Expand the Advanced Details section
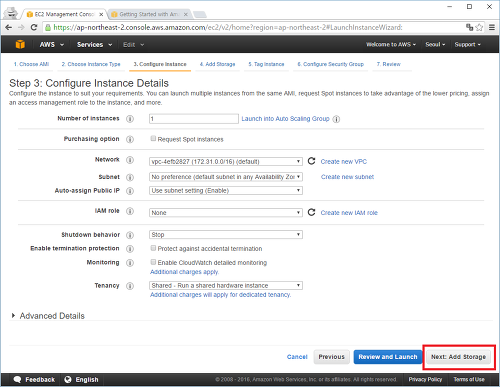Screen dimensions: 500x387 (x=48, y=316)
